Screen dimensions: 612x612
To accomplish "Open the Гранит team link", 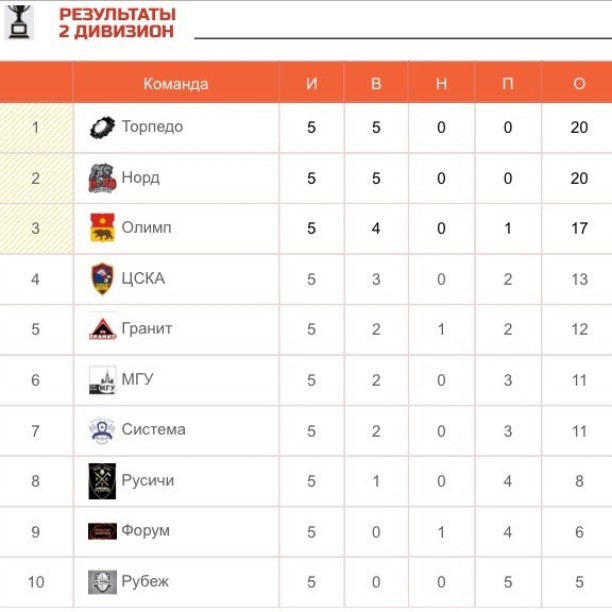I will tap(147, 329).
